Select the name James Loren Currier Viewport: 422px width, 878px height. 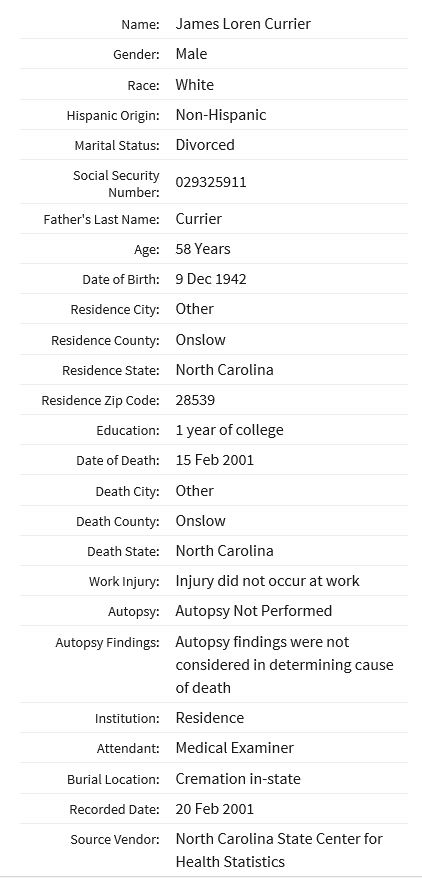click(243, 24)
